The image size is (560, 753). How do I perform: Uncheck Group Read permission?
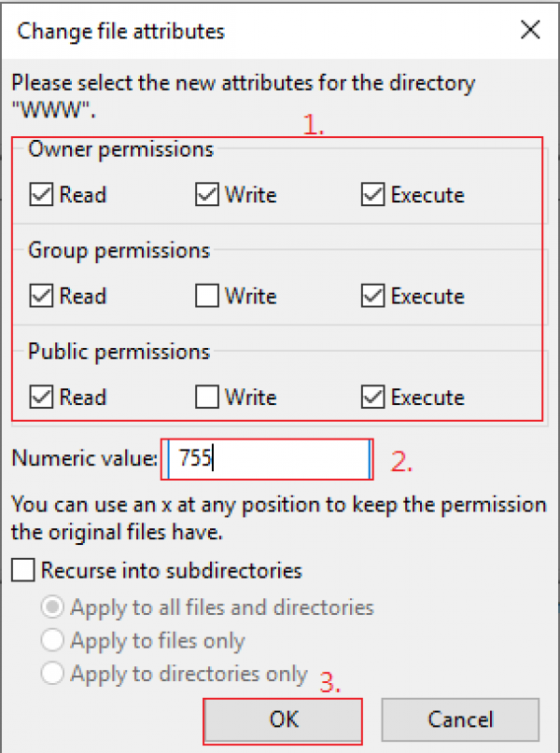coord(41,296)
